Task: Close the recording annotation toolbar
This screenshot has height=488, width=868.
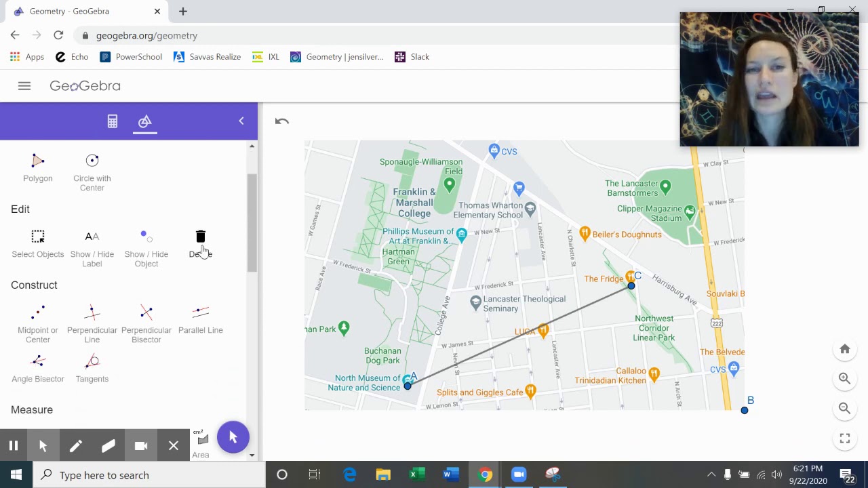Action: (174, 446)
